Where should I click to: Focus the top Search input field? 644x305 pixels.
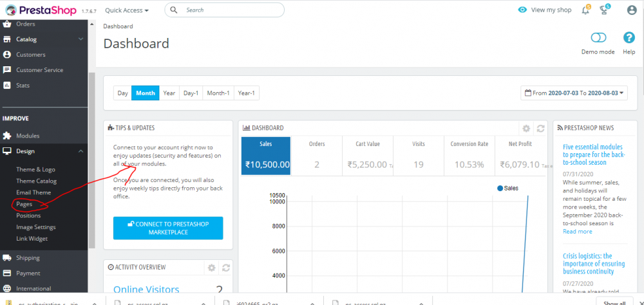[224, 10]
